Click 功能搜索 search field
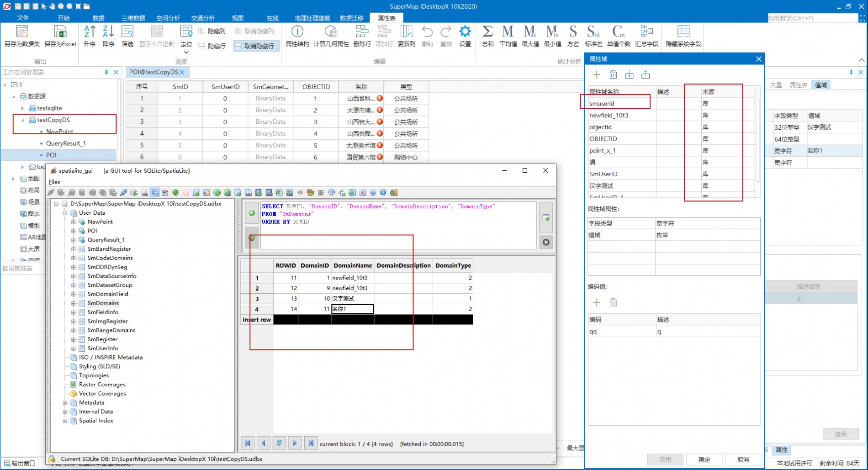This screenshot has width=868, height=470. tap(812, 18)
